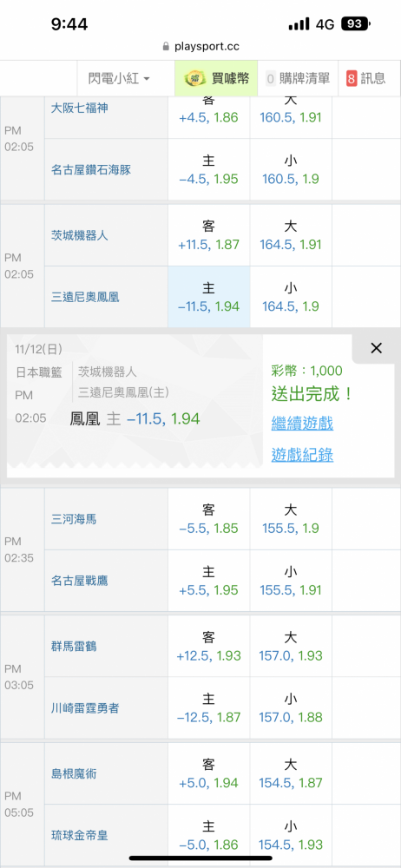The width and height of the screenshot is (401, 868).
Task: Open the 遊戲紀錄 link
Action: tap(302, 455)
